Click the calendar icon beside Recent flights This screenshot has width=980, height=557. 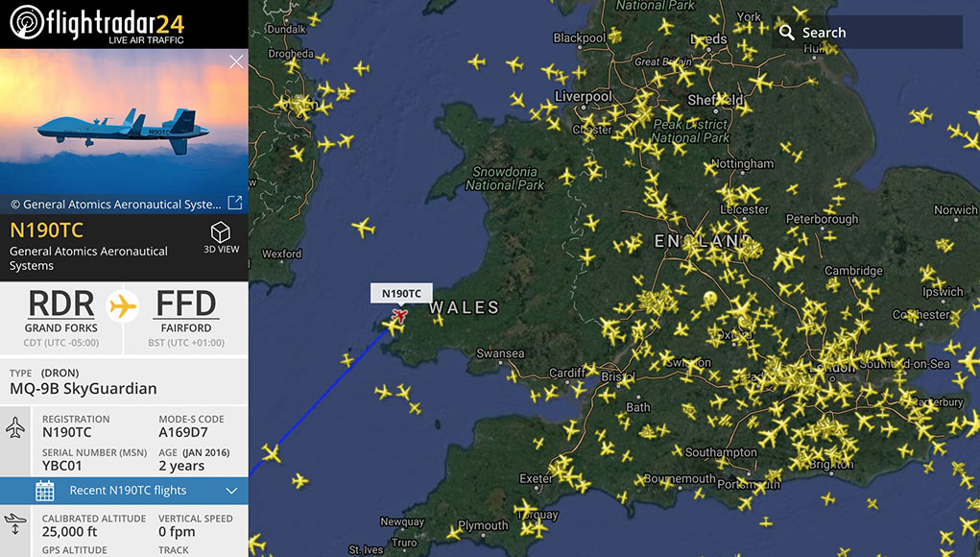[45, 491]
